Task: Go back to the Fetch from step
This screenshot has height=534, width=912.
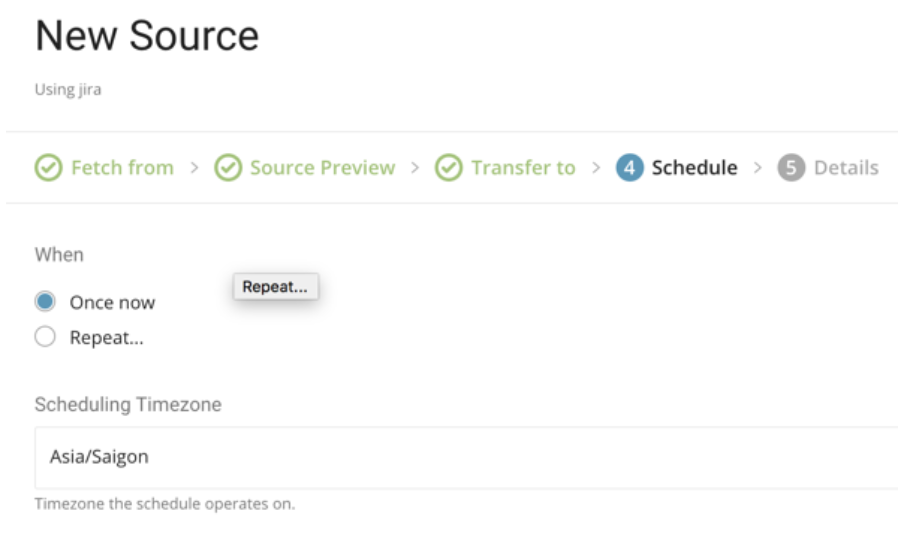Action: coord(122,167)
